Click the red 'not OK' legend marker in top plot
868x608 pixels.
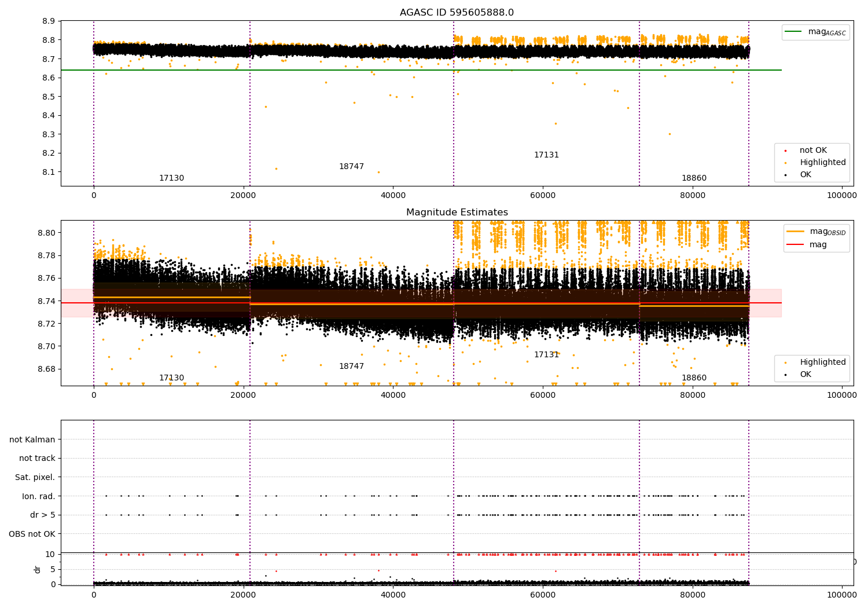point(785,151)
